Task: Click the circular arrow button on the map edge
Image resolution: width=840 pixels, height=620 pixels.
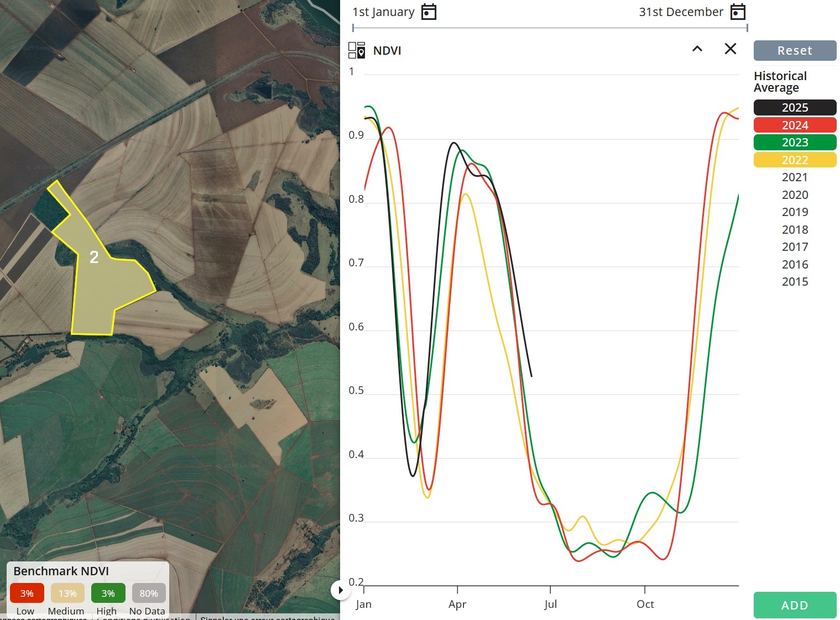Action: pos(341,590)
